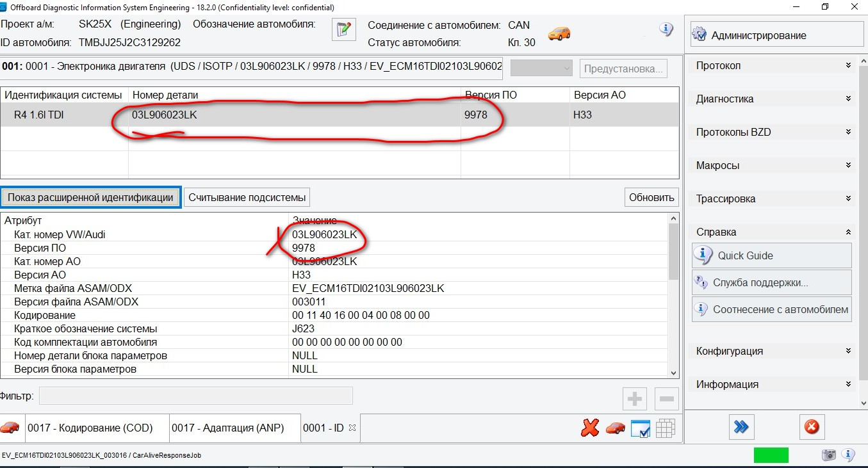Open the Quick Guide help
Screen dimensions: 868x468
pyautogui.click(x=772, y=255)
